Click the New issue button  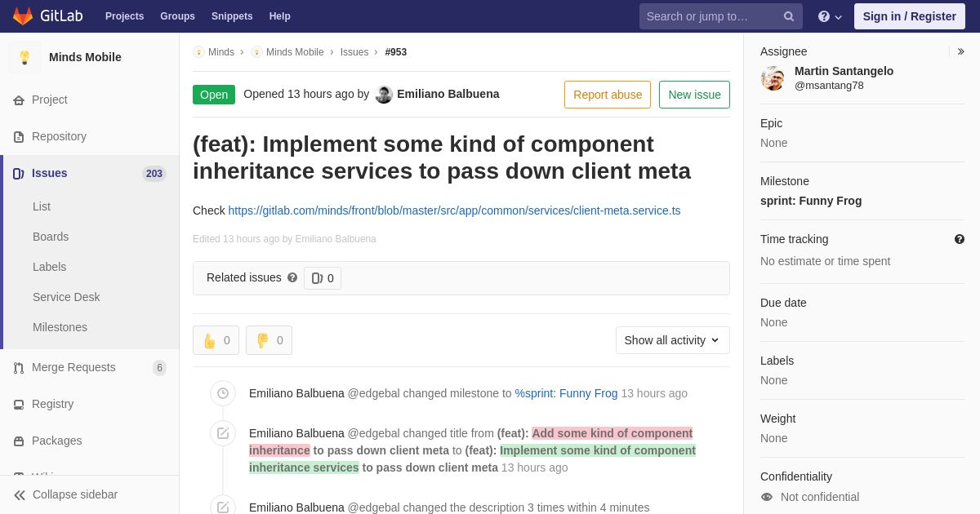coord(694,95)
